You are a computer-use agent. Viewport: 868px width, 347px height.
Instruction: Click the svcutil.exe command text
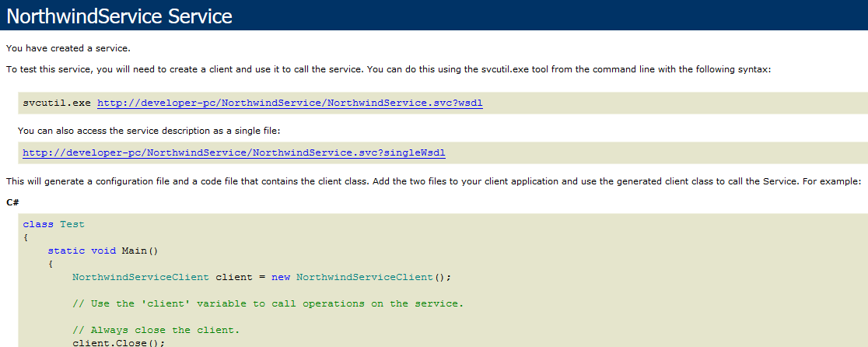tap(57, 103)
